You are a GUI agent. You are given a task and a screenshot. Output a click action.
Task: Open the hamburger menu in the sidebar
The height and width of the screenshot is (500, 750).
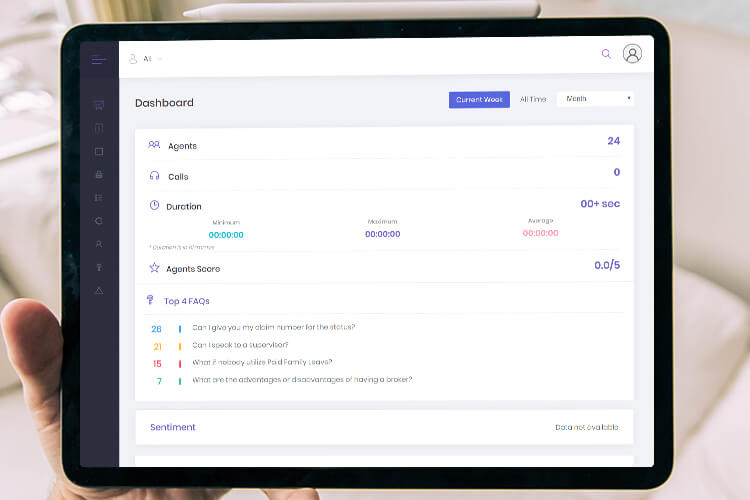click(x=98, y=60)
